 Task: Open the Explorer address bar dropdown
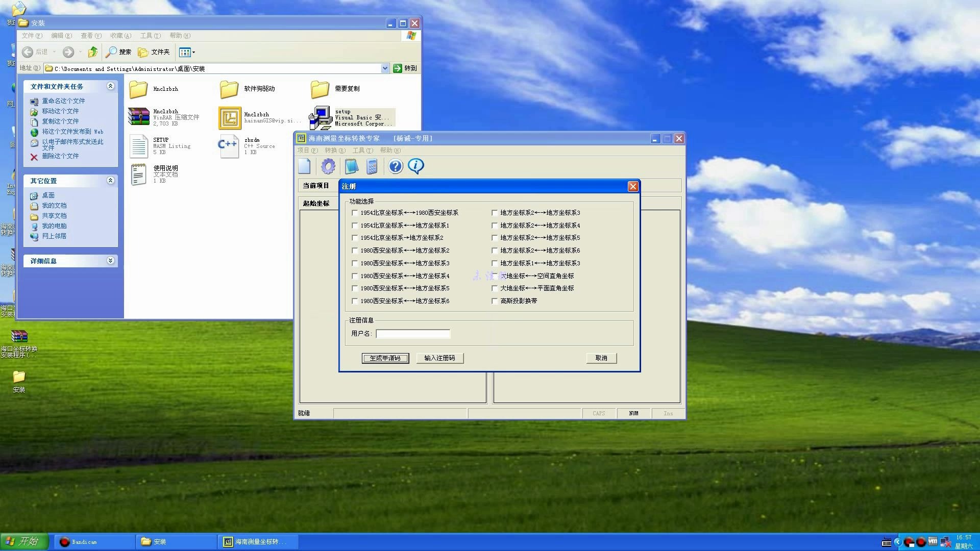click(x=385, y=68)
